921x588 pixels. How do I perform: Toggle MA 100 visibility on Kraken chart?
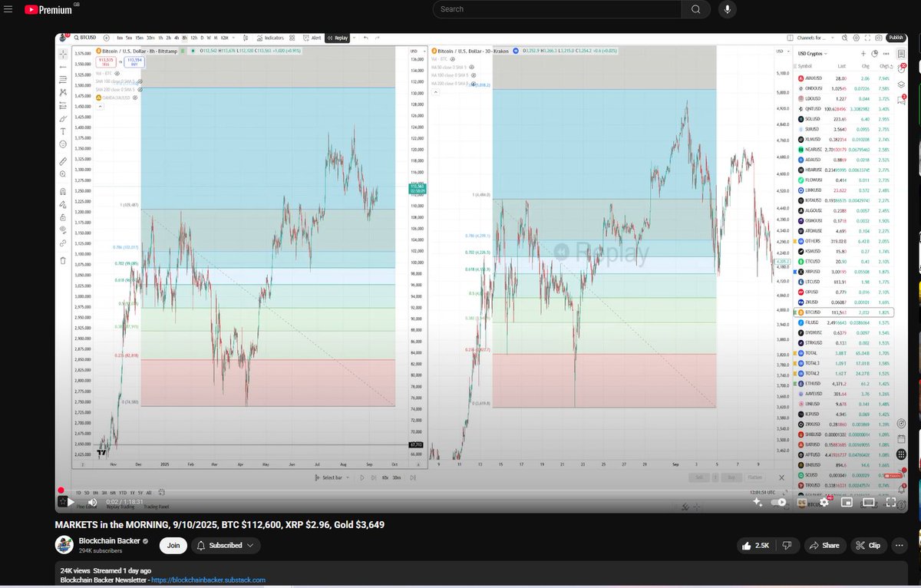(474, 75)
